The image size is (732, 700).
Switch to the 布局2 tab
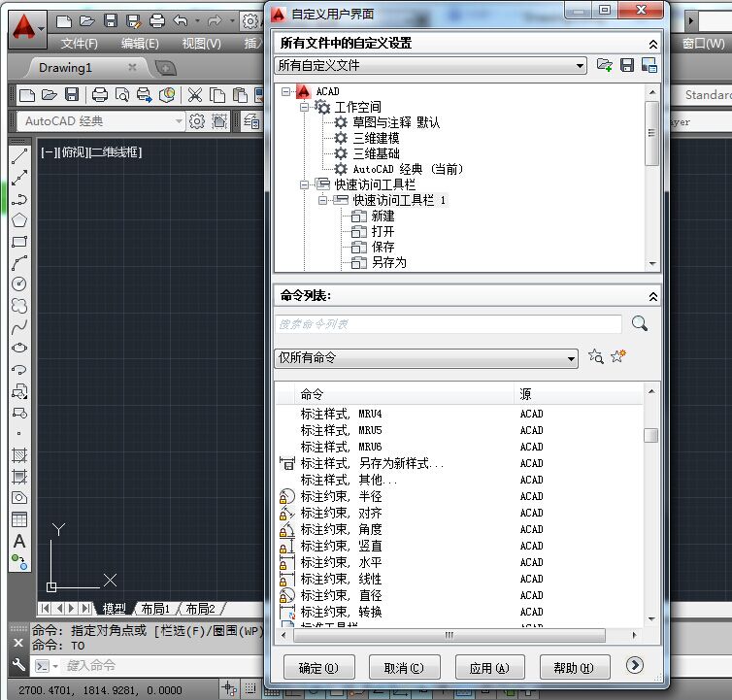[x=201, y=609]
